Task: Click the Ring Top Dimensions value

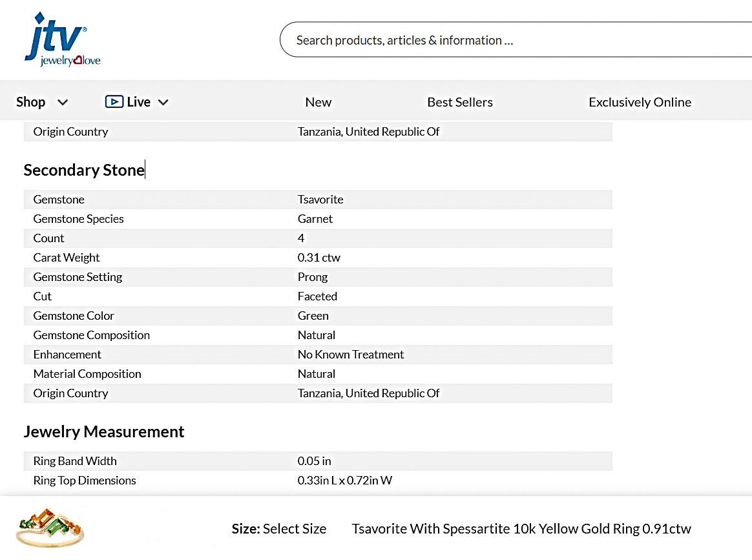Action: pyautogui.click(x=345, y=481)
